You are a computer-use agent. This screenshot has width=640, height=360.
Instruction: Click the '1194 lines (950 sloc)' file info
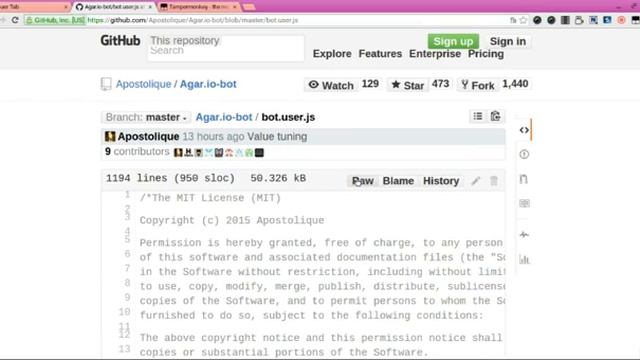(x=170, y=178)
